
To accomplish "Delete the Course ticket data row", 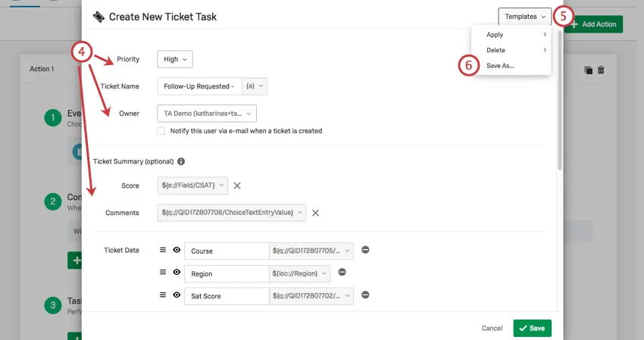I will [365, 250].
